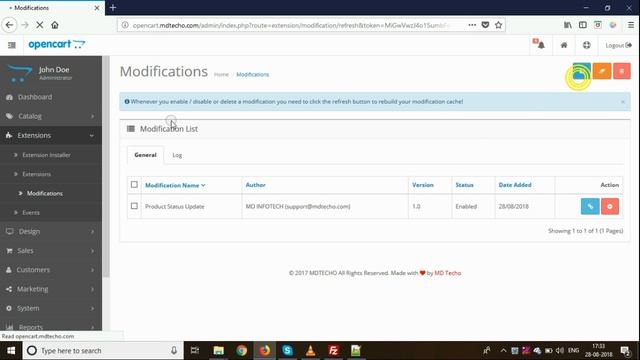Screen dimensions: 640x360
Task: Sort by Status column header
Action: pyautogui.click(x=464, y=185)
